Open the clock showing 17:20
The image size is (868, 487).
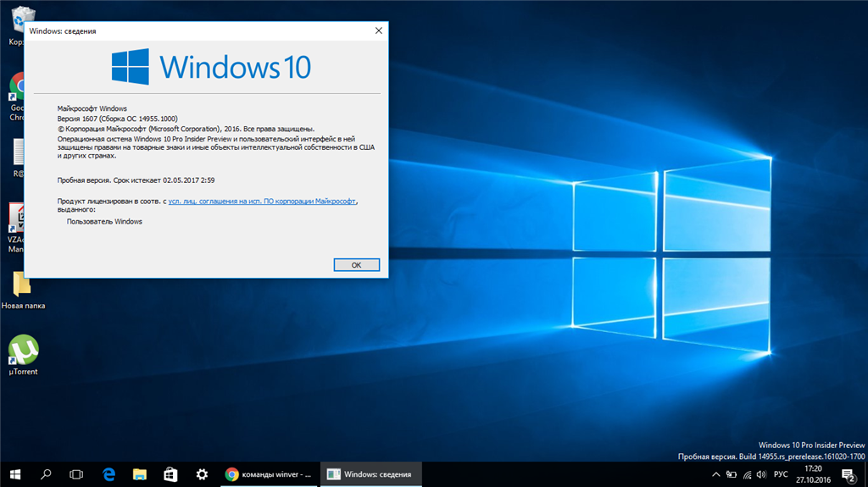point(813,474)
